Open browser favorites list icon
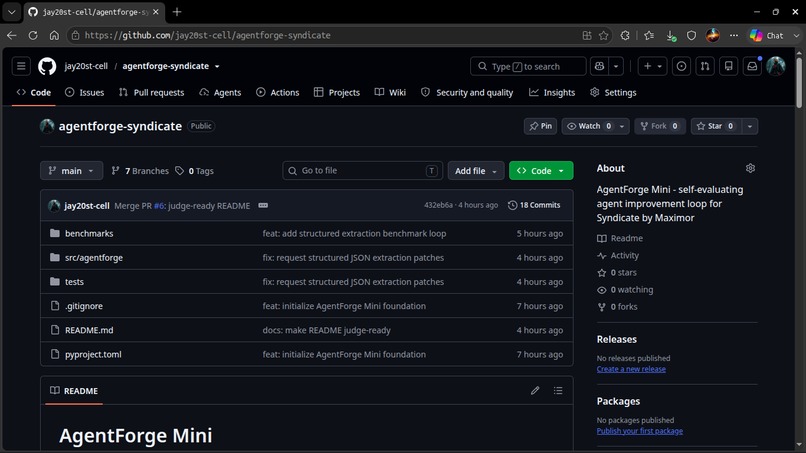Screen dimensions: 806x453 649,35
